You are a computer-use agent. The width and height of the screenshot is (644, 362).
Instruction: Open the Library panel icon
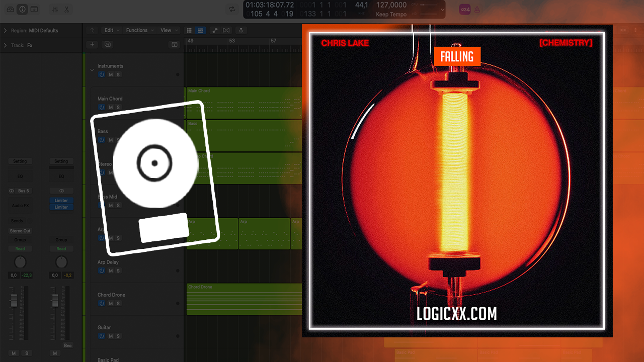click(x=10, y=10)
